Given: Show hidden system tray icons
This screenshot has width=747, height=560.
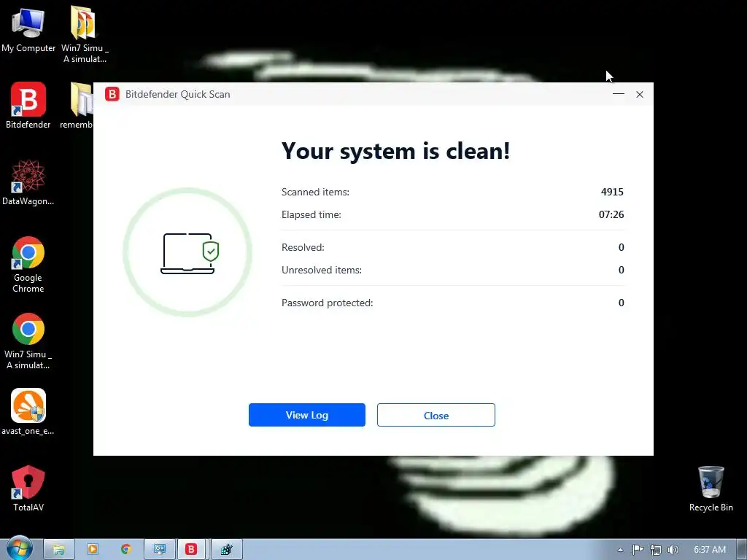Looking at the screenshot, I should tap(620, 550).
